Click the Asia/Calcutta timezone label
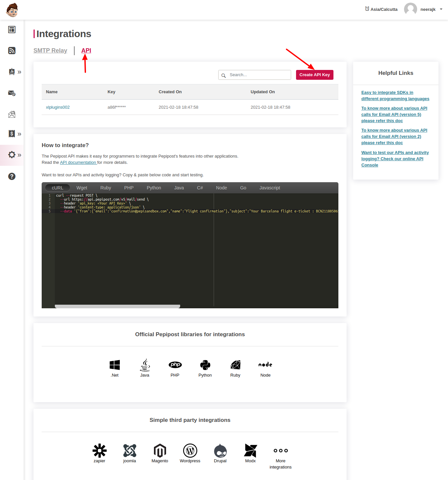 [384, 9]
